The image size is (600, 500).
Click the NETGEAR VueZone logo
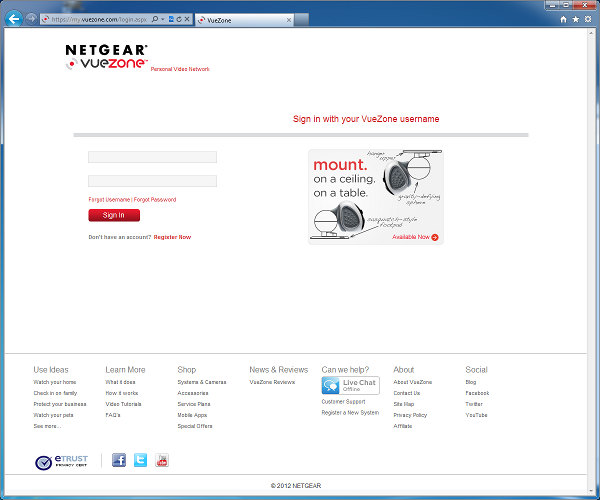coord(106,57)
